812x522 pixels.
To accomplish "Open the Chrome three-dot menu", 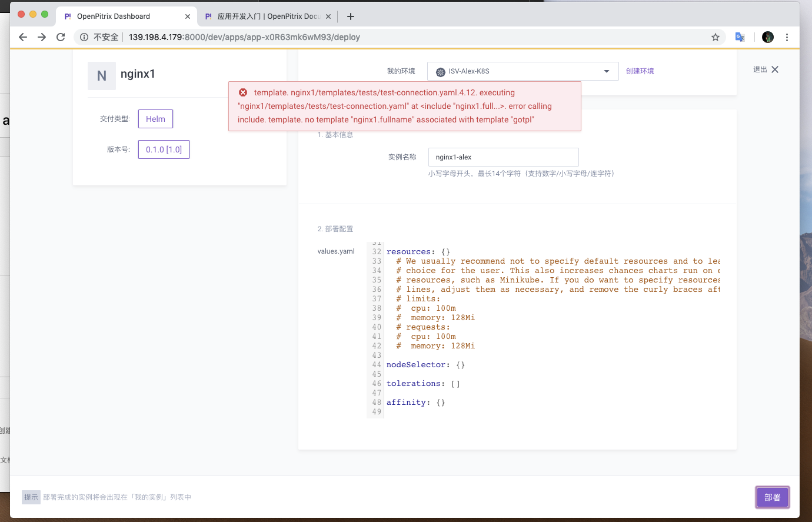I will click(x=787, y=36).
